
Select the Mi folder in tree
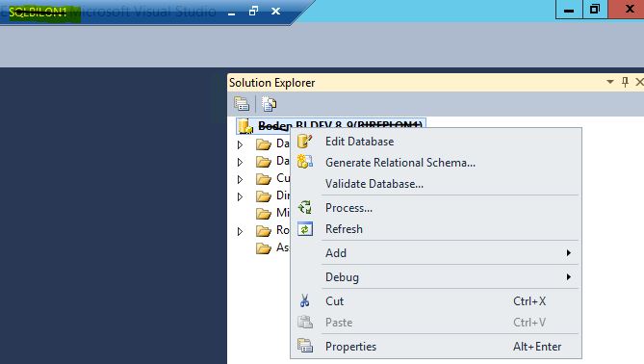click(272, 213)
